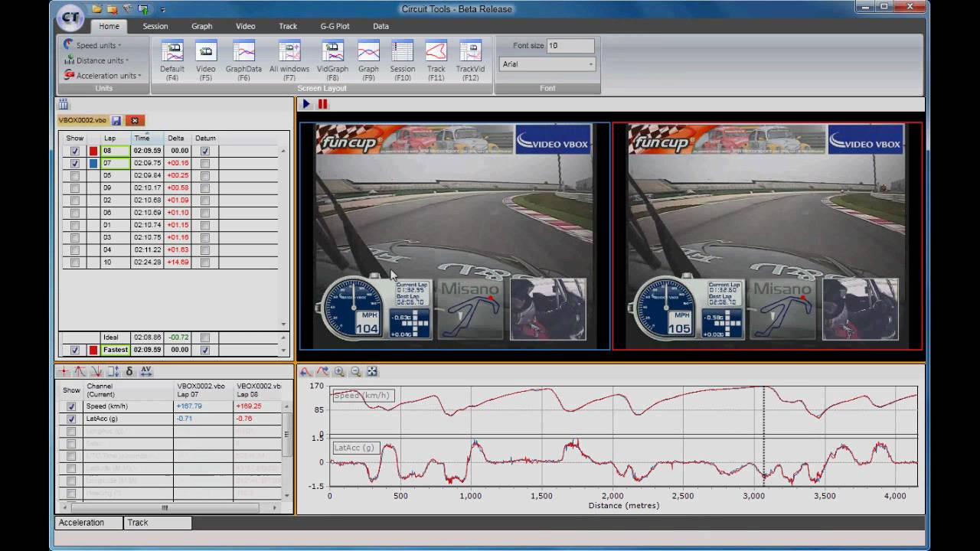Switch to the Session ribbon tab
The height and width of the screenshot is (551, 980).
(155, 26)
